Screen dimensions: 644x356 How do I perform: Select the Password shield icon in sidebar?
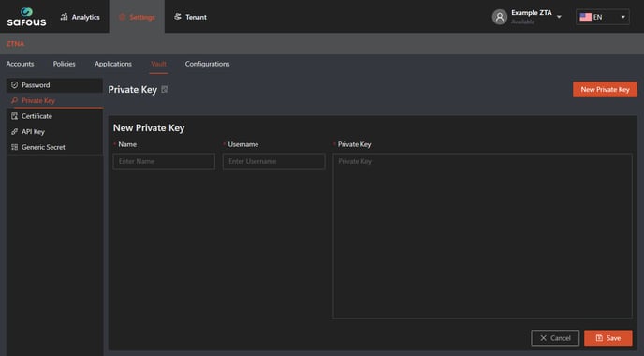coord(14,85)
